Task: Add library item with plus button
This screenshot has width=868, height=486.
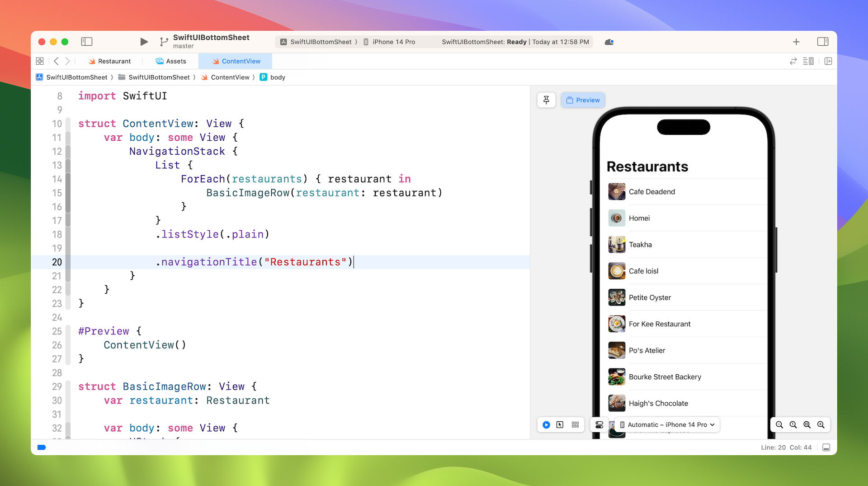Action: coord(796,42)
